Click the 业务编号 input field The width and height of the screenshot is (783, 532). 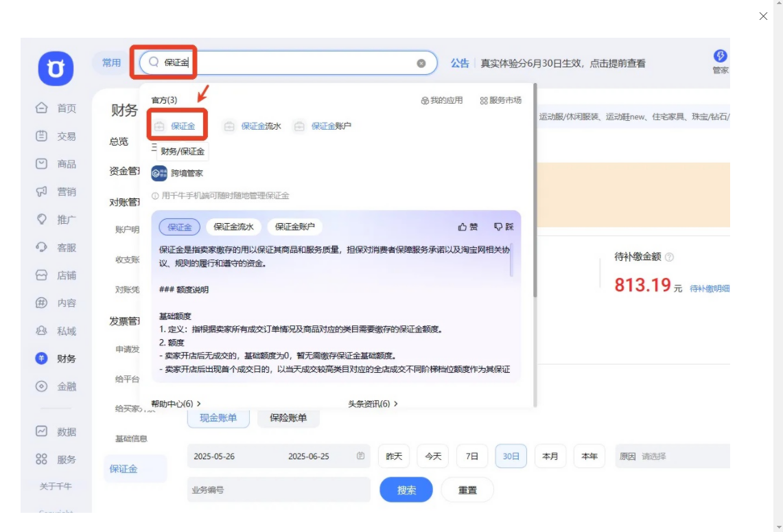(279, 489)
